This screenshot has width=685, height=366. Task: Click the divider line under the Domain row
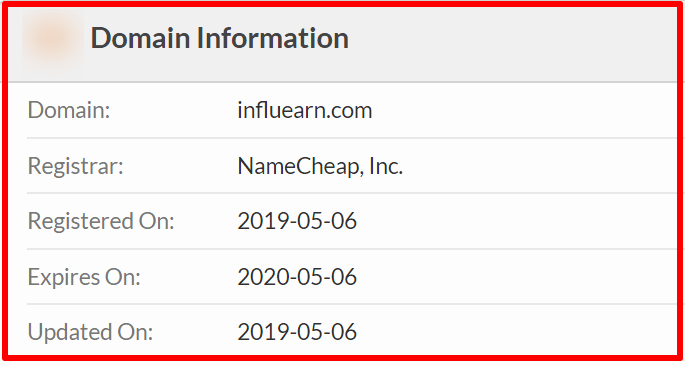click(x=352, y=138)
